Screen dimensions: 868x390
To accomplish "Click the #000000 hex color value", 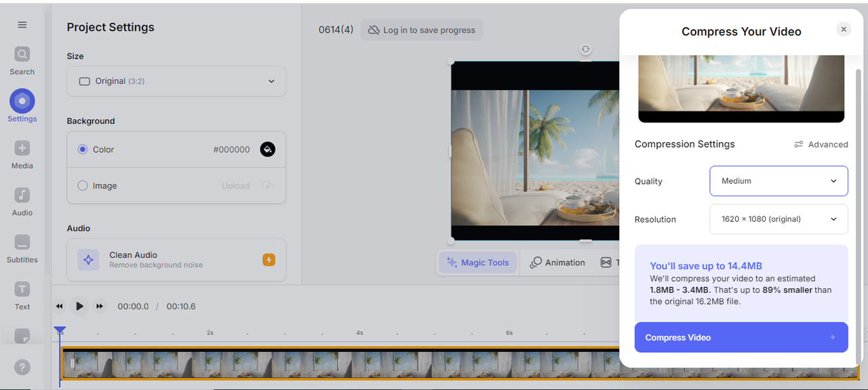I will pos(231,149).
